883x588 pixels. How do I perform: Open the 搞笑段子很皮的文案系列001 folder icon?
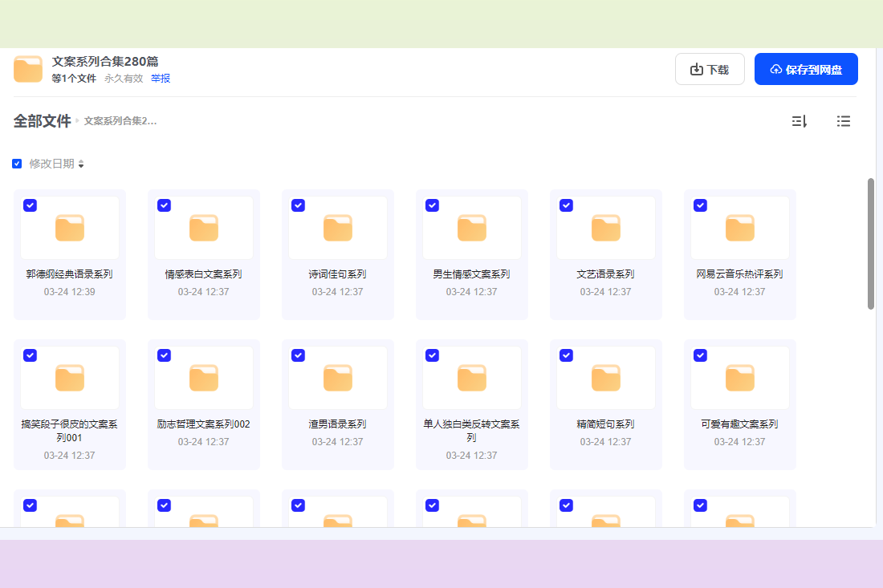[70, 378]
